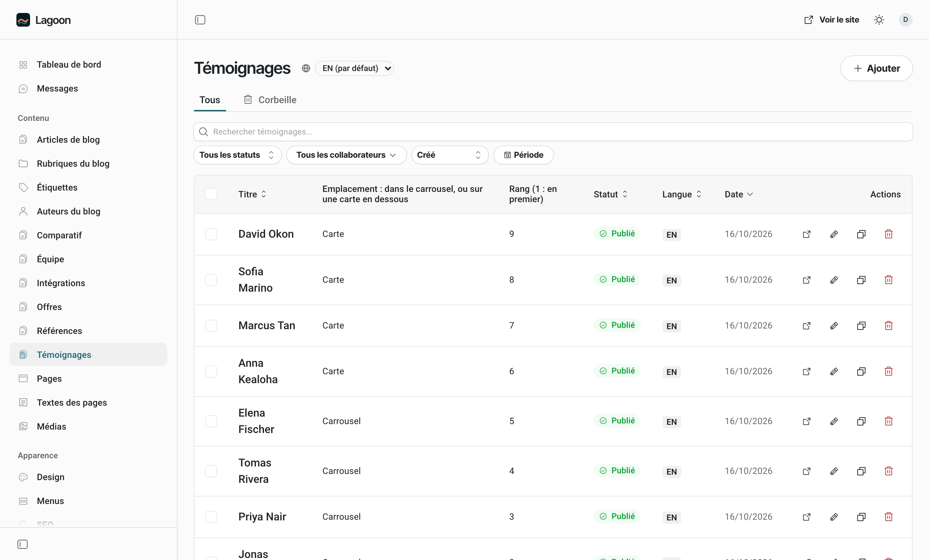Open the Voir le site link

coord(831,20)
